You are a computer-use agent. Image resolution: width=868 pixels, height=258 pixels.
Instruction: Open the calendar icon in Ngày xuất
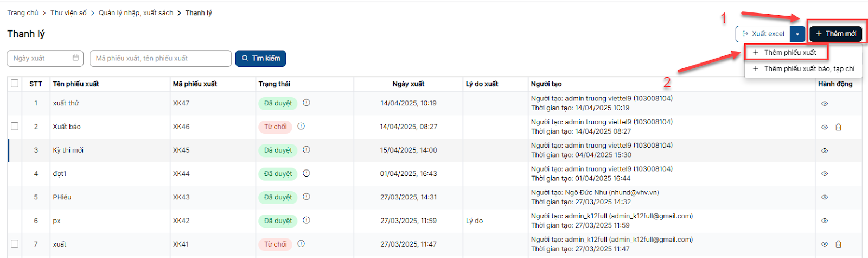[75, 58]
